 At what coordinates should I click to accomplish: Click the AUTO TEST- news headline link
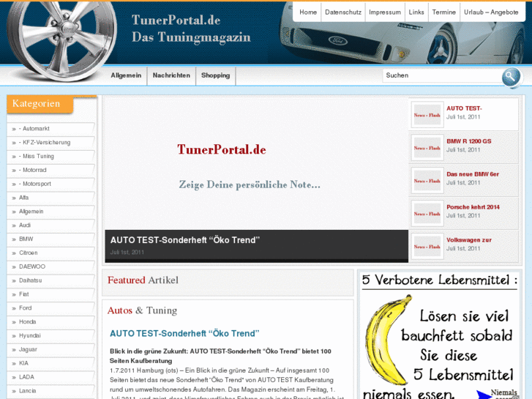(464, 108)
